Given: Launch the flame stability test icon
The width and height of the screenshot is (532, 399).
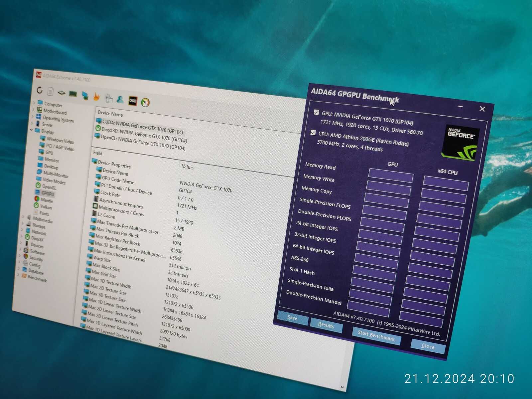Looking at the screenshot, I should 96,97.
